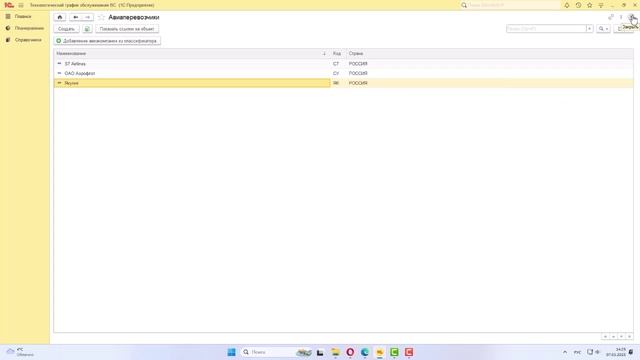The image size is (640, 360).
Task: Open notifications via the bell icon
Action: pyautogui.click(x=567, y=5)
